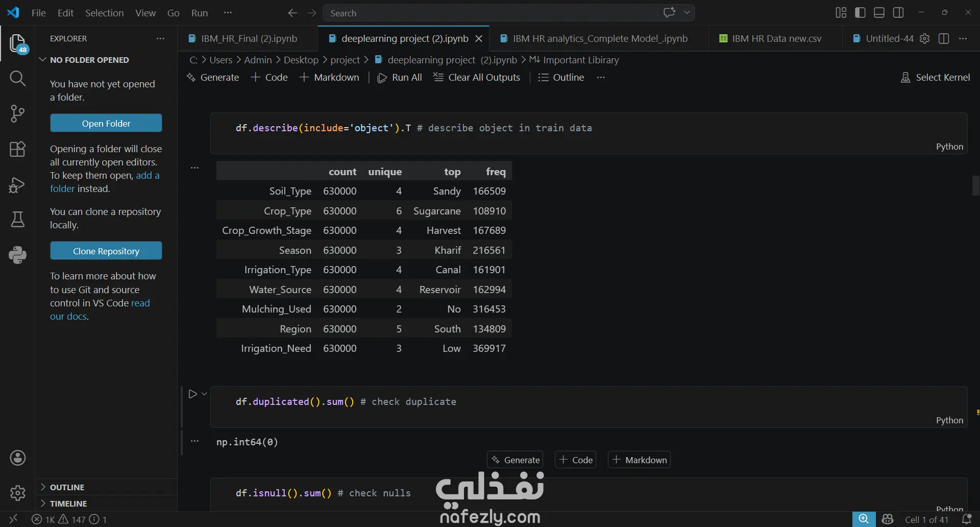The width and height of the screenshot is (980, 527).
Task: Open notebook settings gear icon
Action: [925, 38]
